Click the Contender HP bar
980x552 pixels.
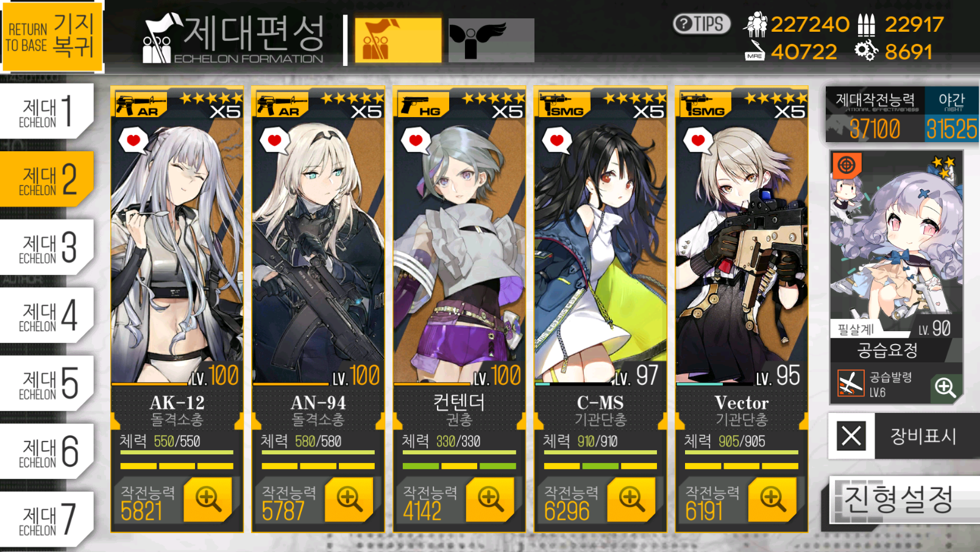coord(459,453)
